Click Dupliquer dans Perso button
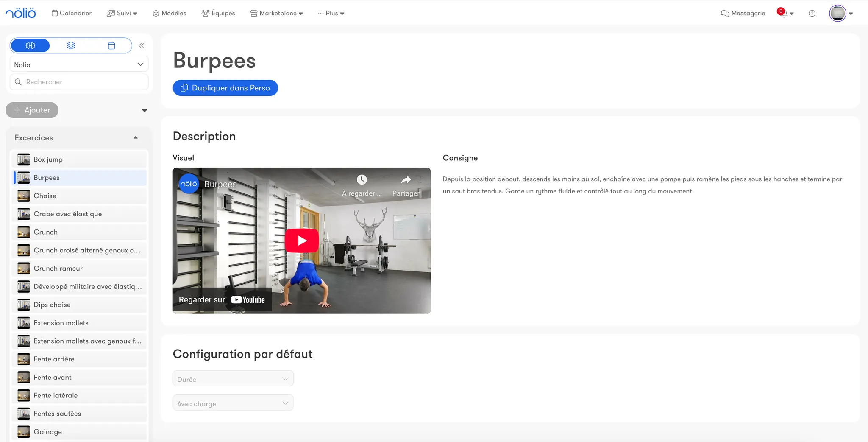 click(x=225, y=88)
